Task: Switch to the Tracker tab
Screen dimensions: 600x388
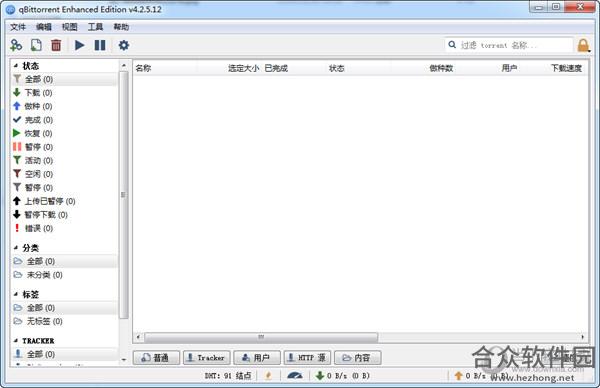Action: click(207, 358)
